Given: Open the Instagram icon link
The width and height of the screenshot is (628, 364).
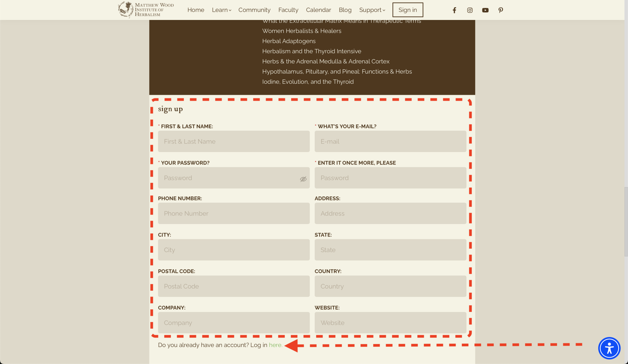Looking at the screenshot, I should pos(470,10).
